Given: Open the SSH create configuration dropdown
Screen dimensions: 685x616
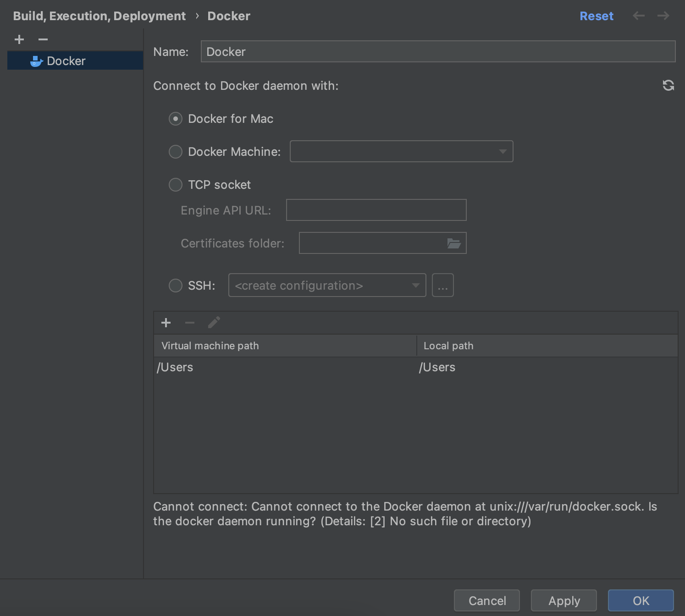Looking at the screenshot, I should (x=327, y=285).
